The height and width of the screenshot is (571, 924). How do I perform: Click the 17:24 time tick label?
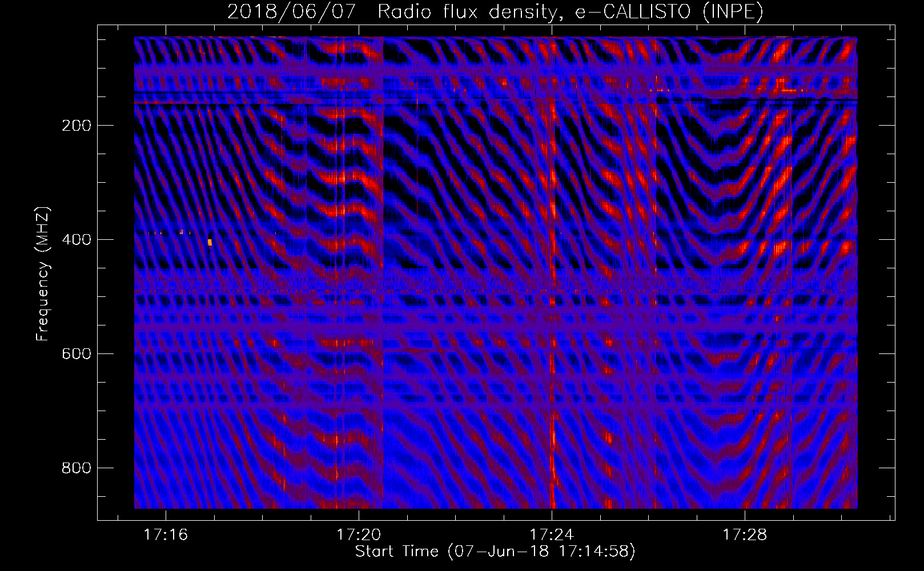point(552,535)
